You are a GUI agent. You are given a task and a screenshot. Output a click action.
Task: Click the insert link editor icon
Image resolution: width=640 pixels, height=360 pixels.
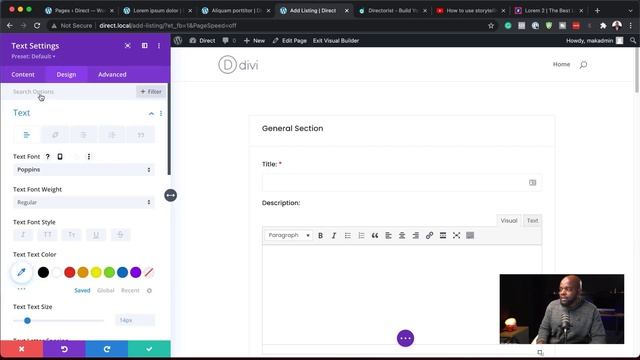(x=429, y=236)
